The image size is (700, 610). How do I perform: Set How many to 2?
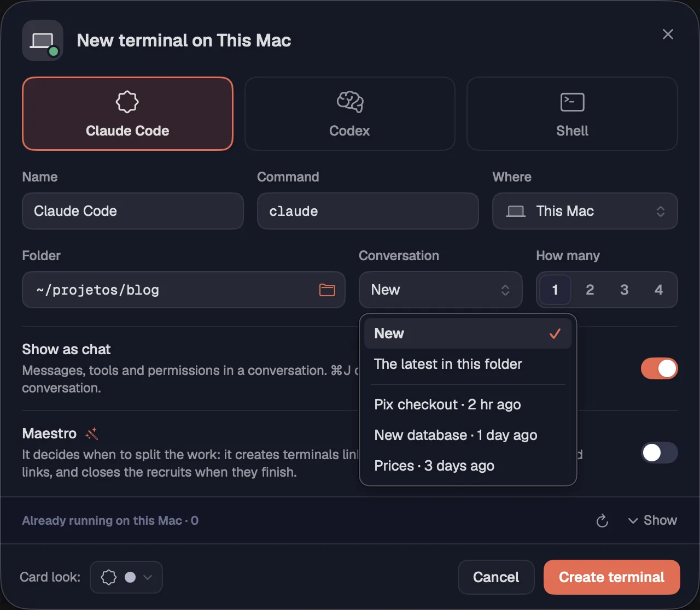590,290
